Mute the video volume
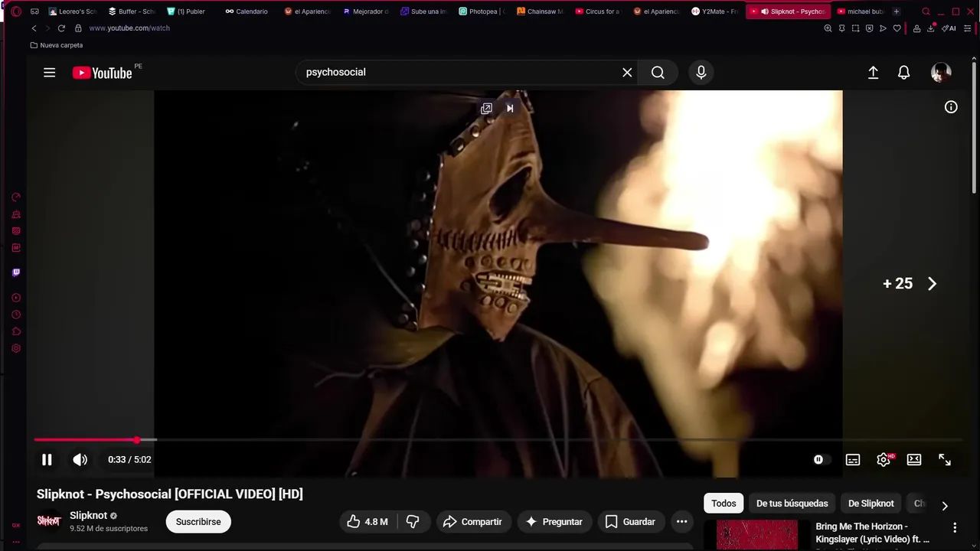 click(80, 459)
